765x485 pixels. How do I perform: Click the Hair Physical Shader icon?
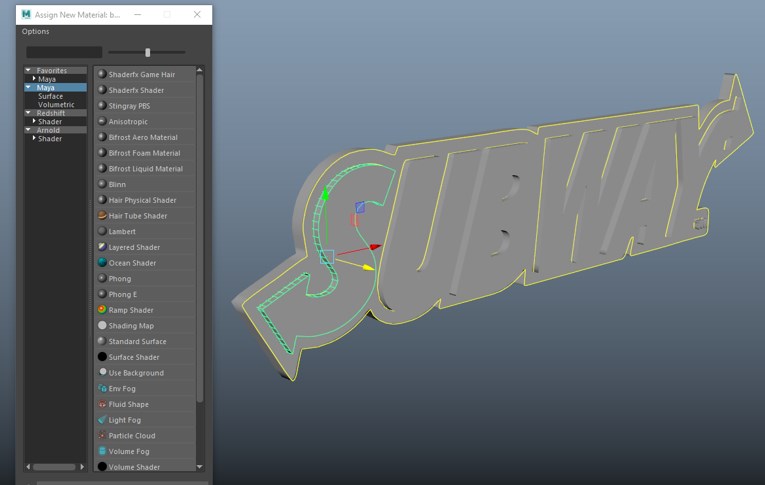[x=102, y=200]
